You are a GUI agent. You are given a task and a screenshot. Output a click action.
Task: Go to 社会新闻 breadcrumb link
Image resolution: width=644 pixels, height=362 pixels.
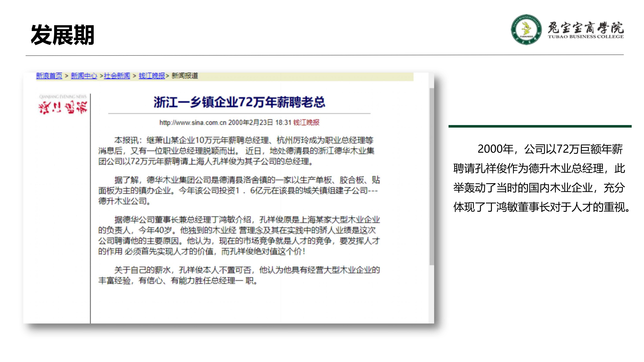click(117, 76)
